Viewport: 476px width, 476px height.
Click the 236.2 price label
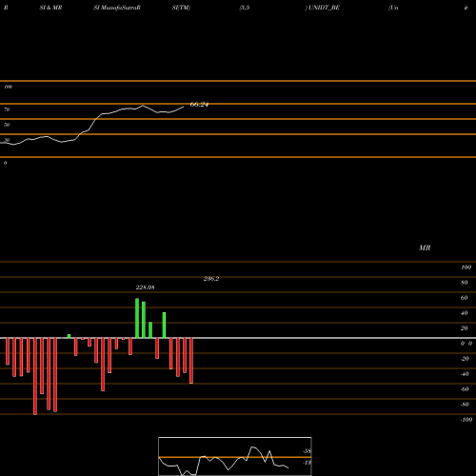coord(211,279)
